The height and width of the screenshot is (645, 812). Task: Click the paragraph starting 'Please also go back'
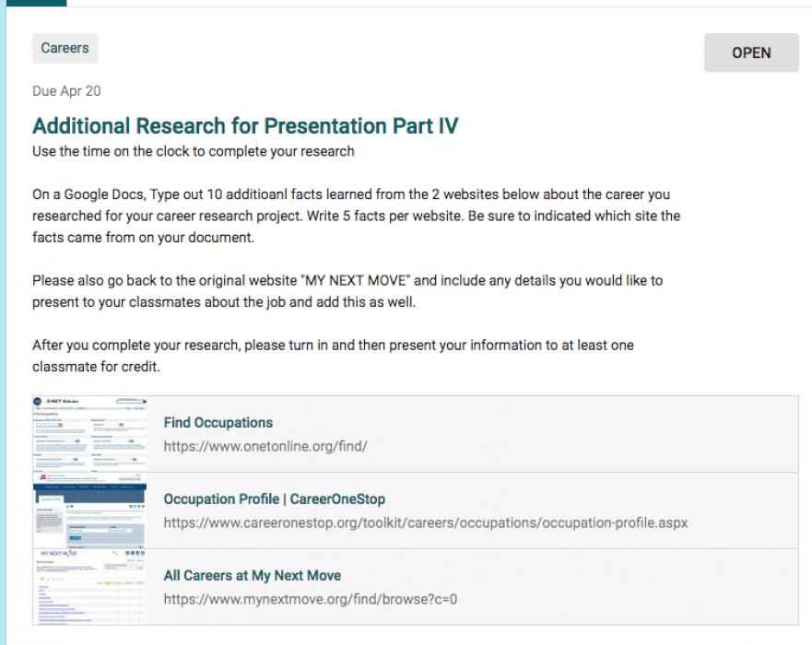click(x=347, y=290)
